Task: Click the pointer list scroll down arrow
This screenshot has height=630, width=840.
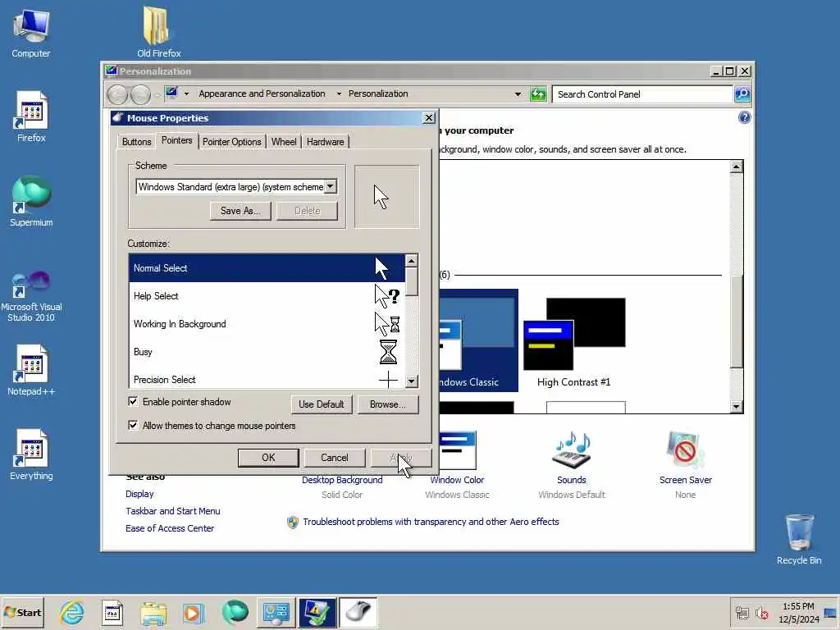Action: 411,381
